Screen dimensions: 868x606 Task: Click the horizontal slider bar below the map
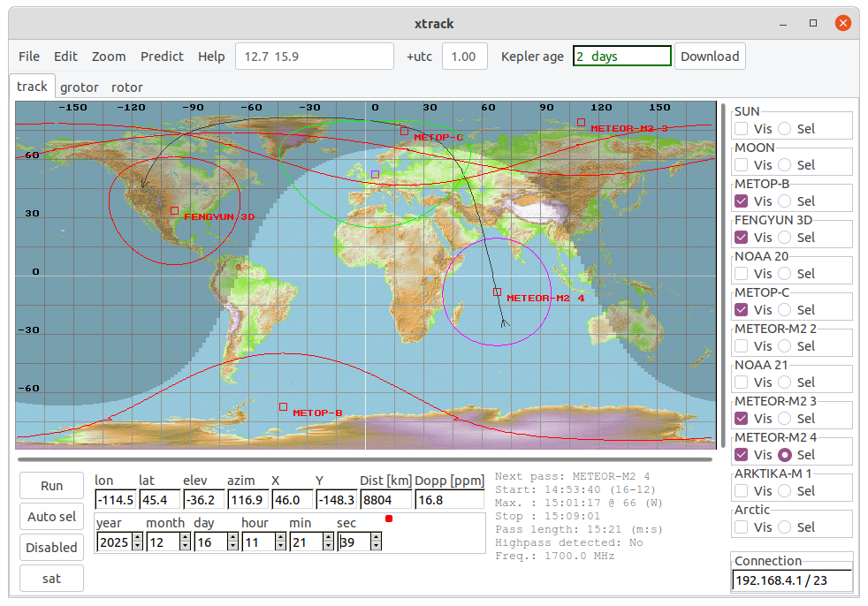[364, 459]
